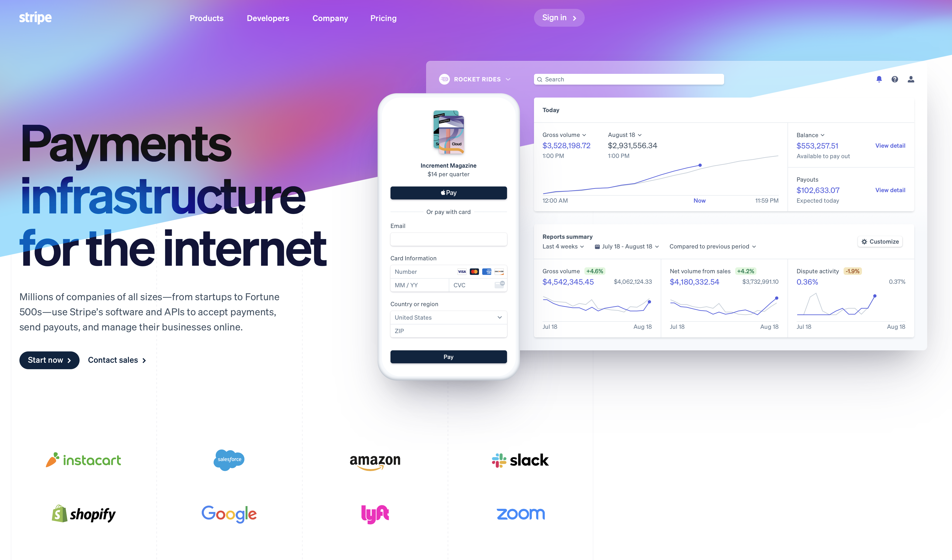952x560 pixels.
Task: Click the user profile icon
Action: (x=911, y=79)
